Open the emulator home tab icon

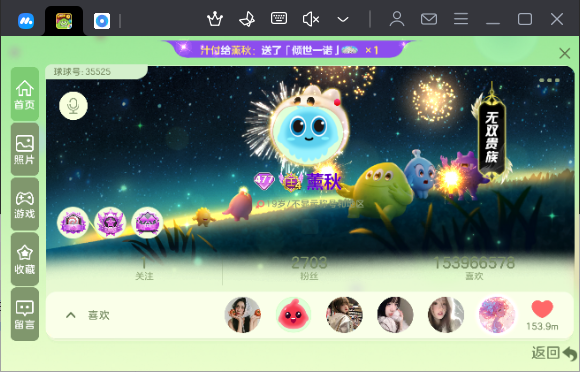pyautogui.click(x=26, y=21)
